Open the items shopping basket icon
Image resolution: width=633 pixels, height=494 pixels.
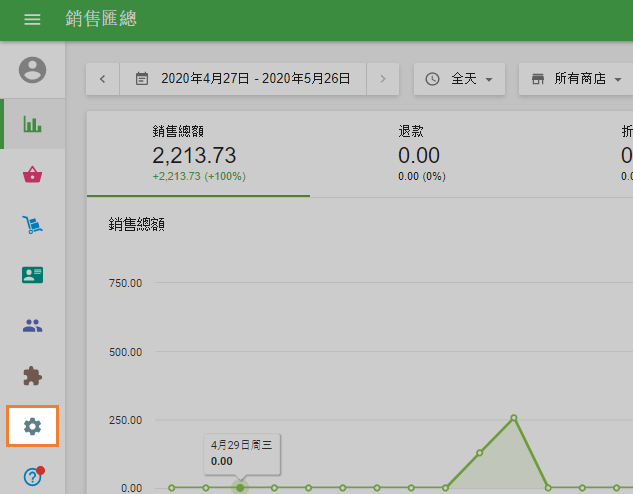point(33,175)
